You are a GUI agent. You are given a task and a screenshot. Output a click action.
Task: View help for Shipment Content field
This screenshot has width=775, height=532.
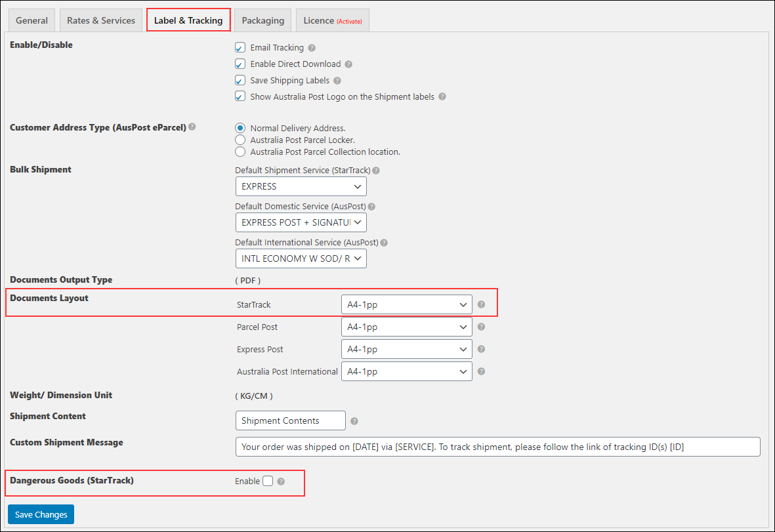(356, 420)
